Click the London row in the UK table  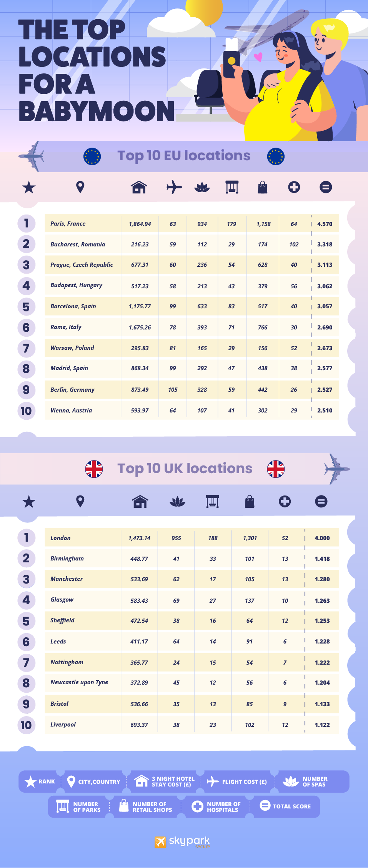click(x=60, y=538)
